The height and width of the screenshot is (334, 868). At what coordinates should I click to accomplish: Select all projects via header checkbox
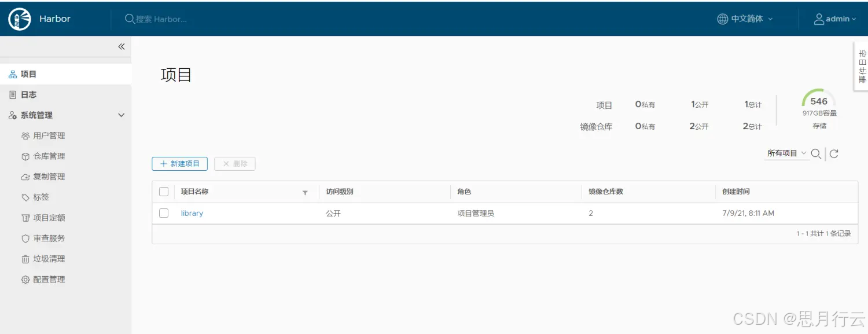click(x=163, y=191)
